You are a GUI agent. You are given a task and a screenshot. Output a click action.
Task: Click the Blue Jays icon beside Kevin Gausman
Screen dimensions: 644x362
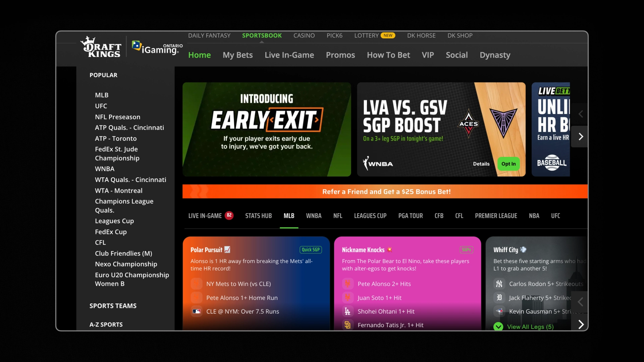[499, 311]
